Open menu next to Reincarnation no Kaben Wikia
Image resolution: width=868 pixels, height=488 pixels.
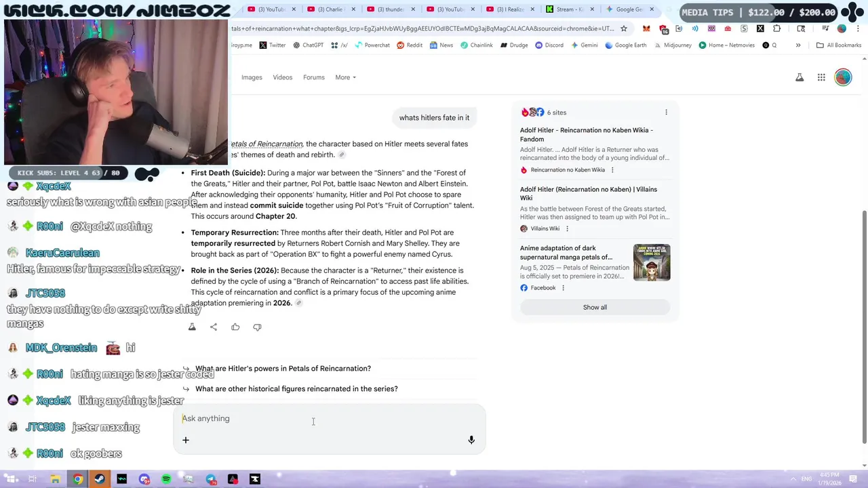(x=612, y=170)
